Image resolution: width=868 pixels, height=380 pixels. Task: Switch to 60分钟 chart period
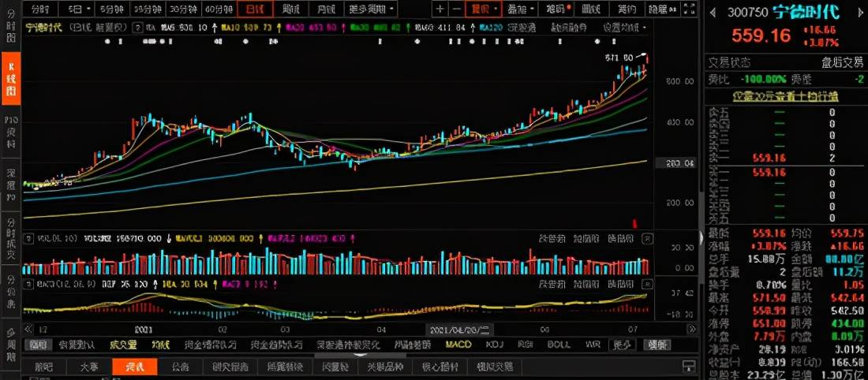pos(218,9)
